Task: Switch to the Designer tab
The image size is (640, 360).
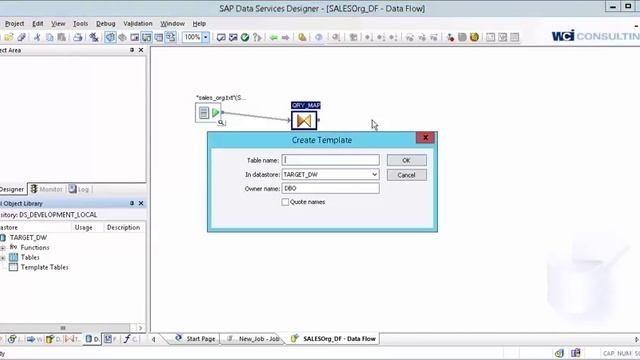Action: pyautogui.click(x=12, y=189)
